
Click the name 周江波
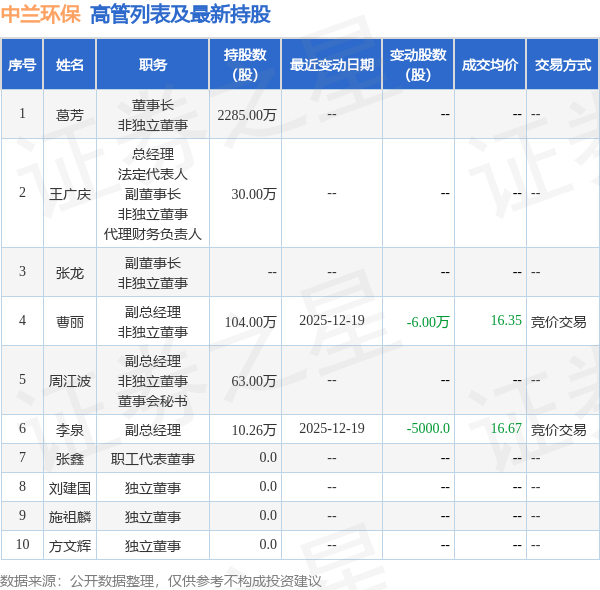[x=70, y=381]
